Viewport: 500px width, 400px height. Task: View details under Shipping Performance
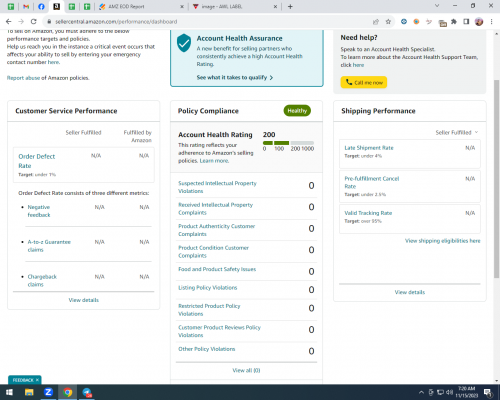(410, 292)
